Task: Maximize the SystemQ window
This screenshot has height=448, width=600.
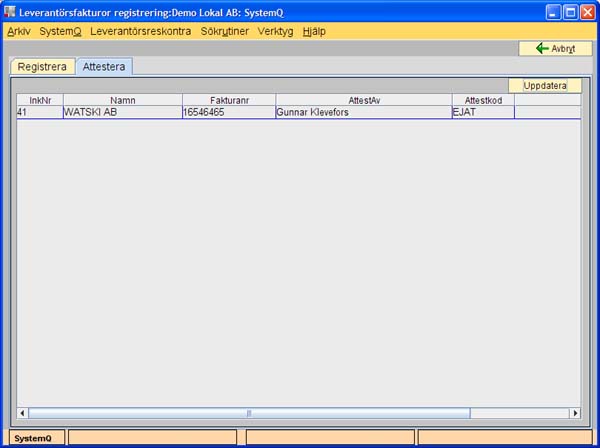Action: click(570, 13)
